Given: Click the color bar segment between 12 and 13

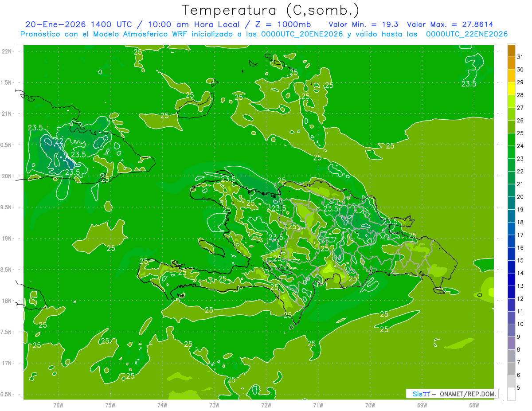Looking at the screenshot, I should click(x=511, y=292).
